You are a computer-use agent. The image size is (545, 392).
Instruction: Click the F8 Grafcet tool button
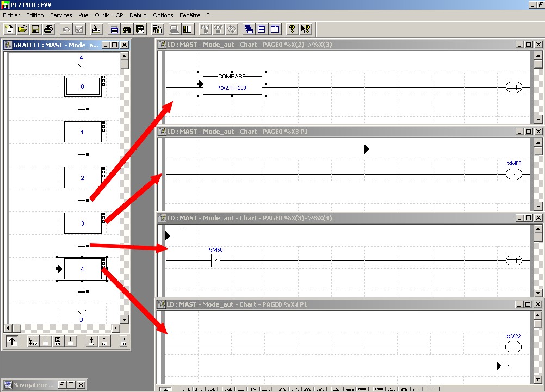click(123, 341)
